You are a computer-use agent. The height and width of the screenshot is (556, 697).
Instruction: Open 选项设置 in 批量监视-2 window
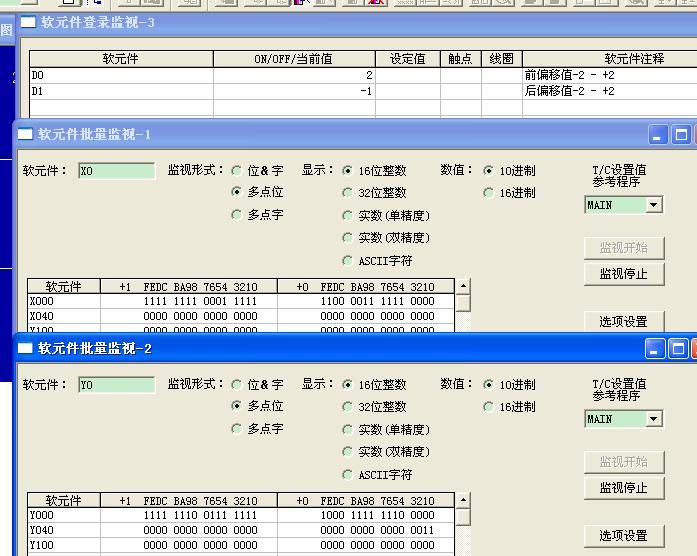[x=623, y=536]
